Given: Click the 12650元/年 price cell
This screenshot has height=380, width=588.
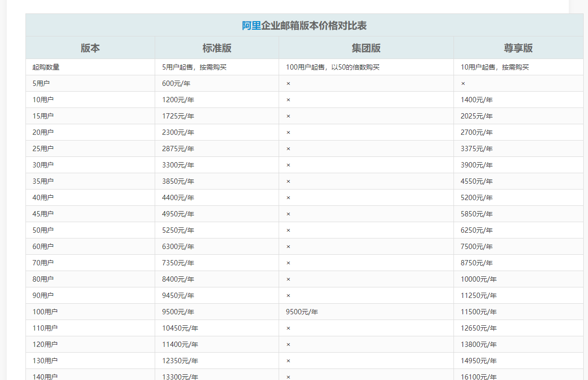Looking at the screenshot, I should click(x=478, y=328).
